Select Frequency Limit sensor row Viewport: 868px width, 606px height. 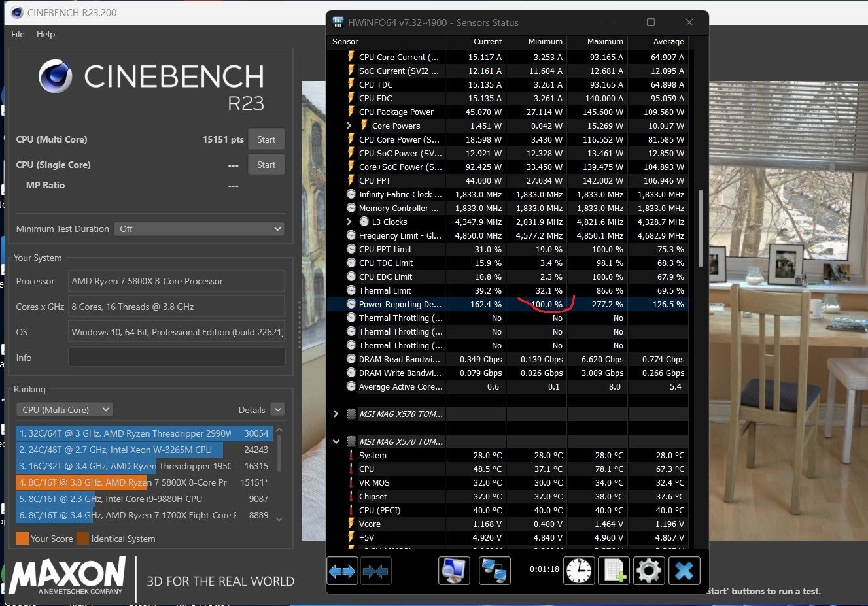click(508, 235)
